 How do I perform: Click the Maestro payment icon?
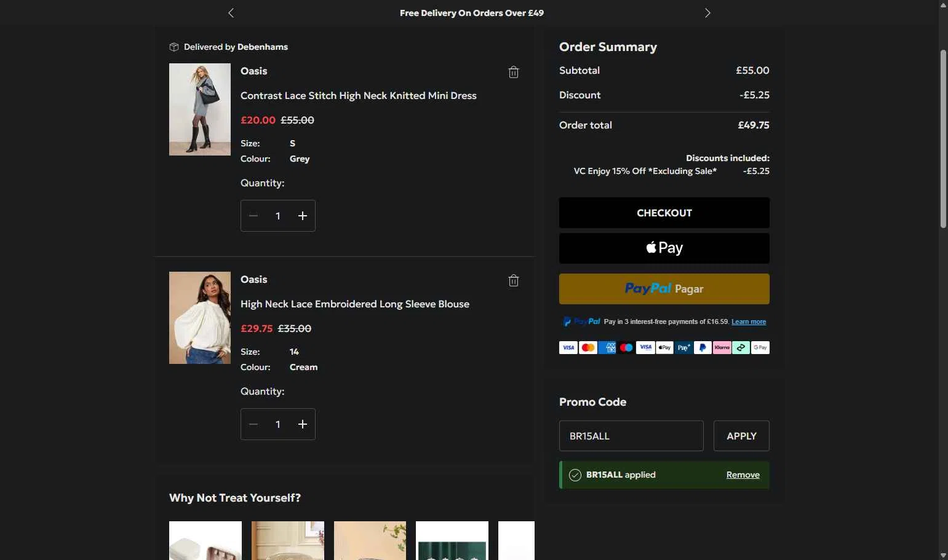tap(626, 348)
